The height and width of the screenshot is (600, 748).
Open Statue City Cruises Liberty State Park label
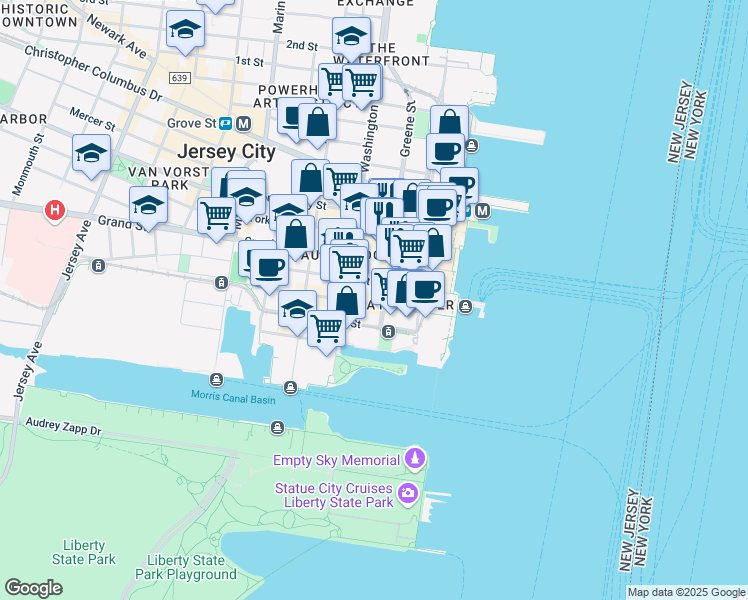pyautogui.click(x=335, y=496)
